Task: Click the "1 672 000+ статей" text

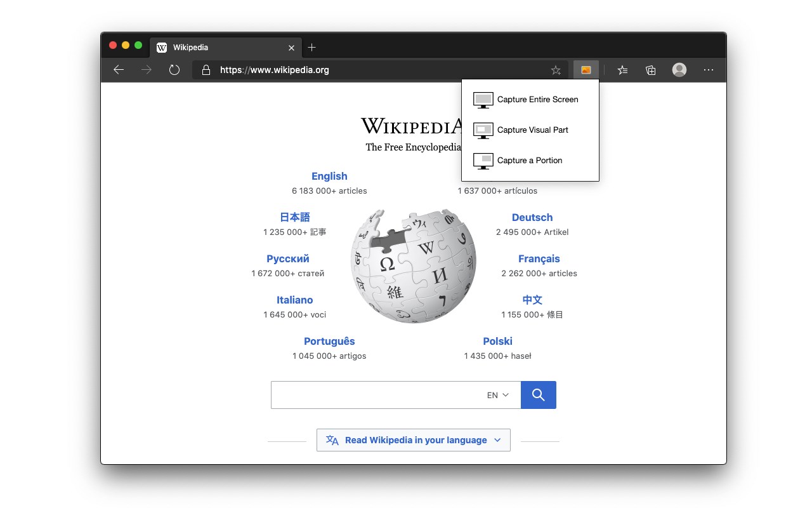Action: point(288,274)
